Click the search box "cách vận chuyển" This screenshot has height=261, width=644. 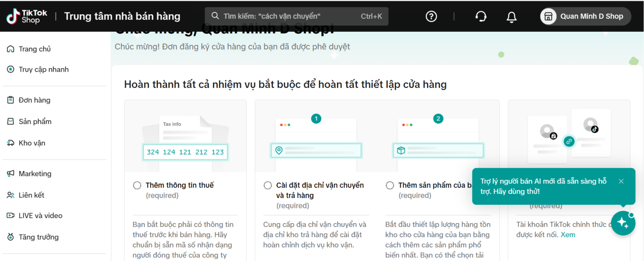pyautogui.click(x=297, y=16)
